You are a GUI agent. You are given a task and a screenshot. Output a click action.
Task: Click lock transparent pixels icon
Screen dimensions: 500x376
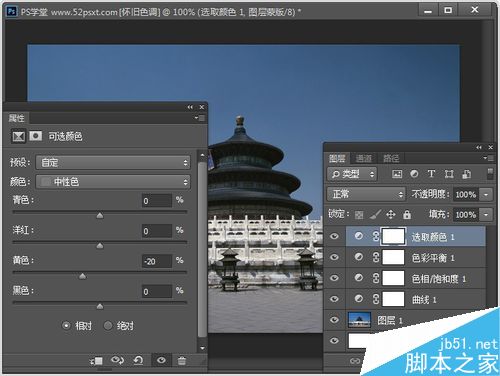pos(359,215)
